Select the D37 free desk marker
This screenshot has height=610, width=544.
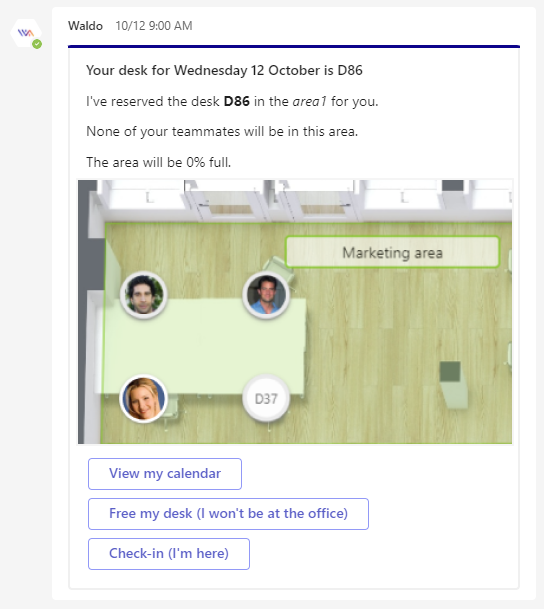266,399
